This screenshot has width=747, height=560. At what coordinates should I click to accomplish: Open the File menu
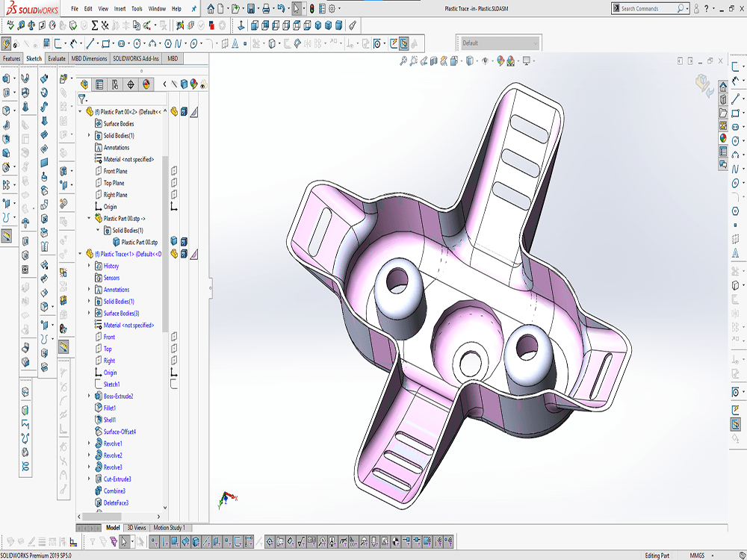pyautogui.click(x=75, y=8)
